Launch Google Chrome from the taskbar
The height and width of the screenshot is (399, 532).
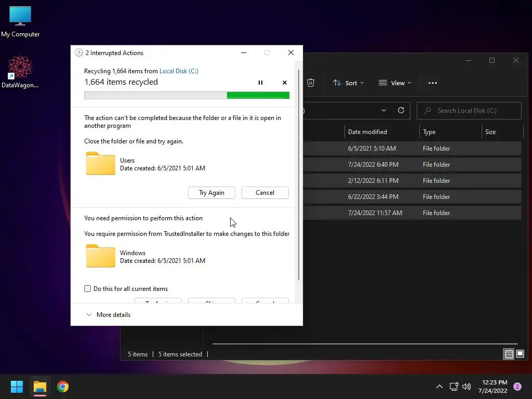pos(63,387)
